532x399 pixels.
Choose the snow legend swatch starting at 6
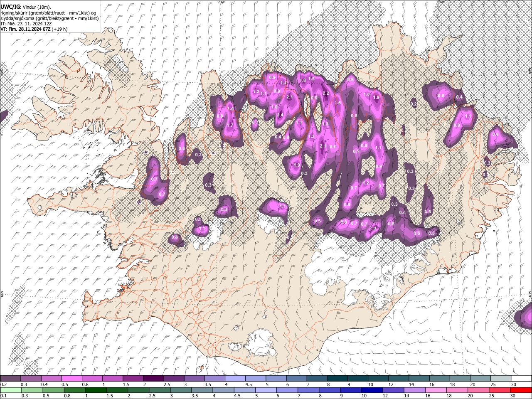(x=296, y=379)
